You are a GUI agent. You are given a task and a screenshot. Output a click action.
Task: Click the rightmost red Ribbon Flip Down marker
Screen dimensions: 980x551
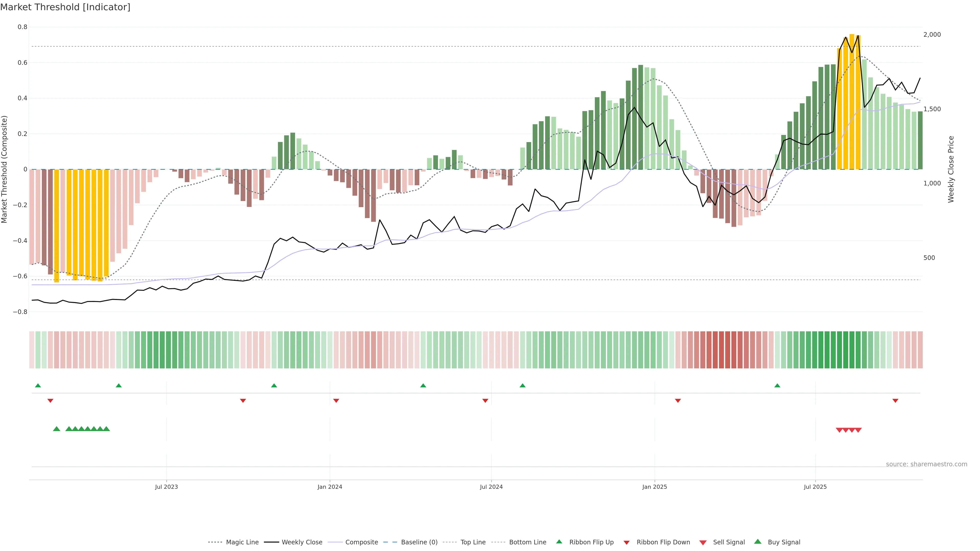coord(895,400)
